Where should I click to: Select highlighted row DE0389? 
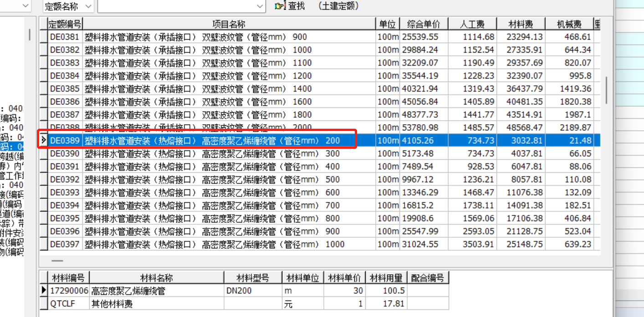[321, 141]
